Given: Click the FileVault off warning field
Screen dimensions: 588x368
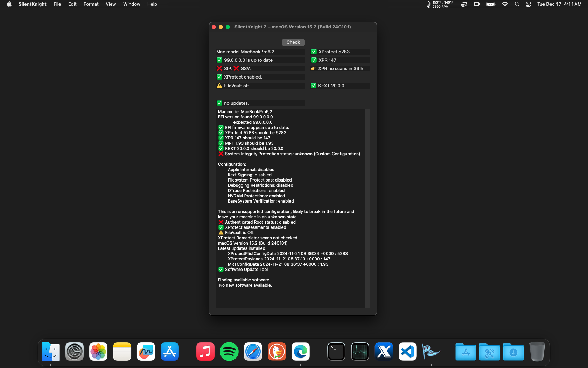Looking at the screenshot, I should tap(260, 86).
